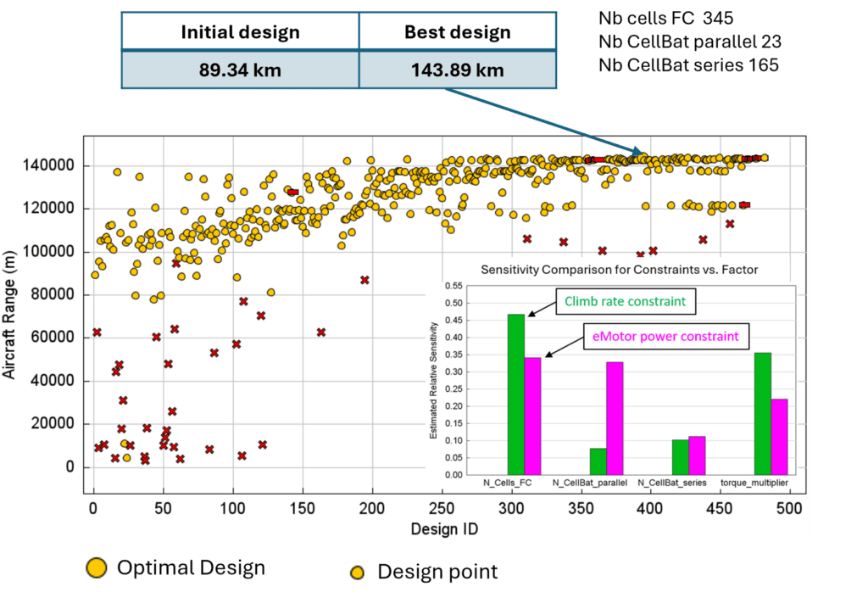Click the 'eMotor power constraint' label box
The image size is (868, 598).
(666, 336)
